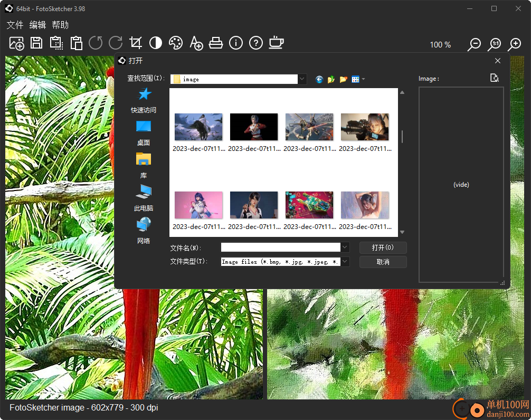Open the drawing parameters palette icon
531x420 pixels.
point(176,43)
